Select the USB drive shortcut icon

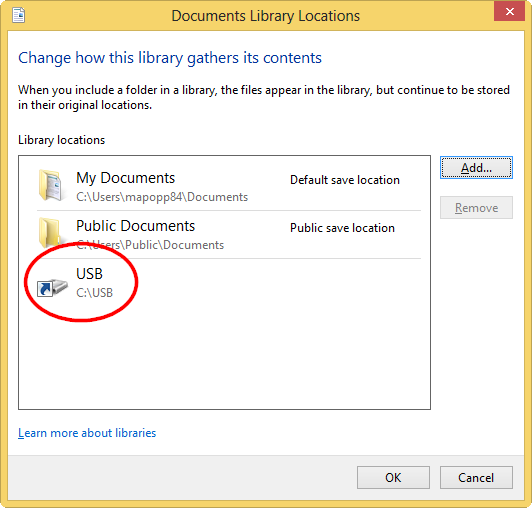[x=52, y=287]
